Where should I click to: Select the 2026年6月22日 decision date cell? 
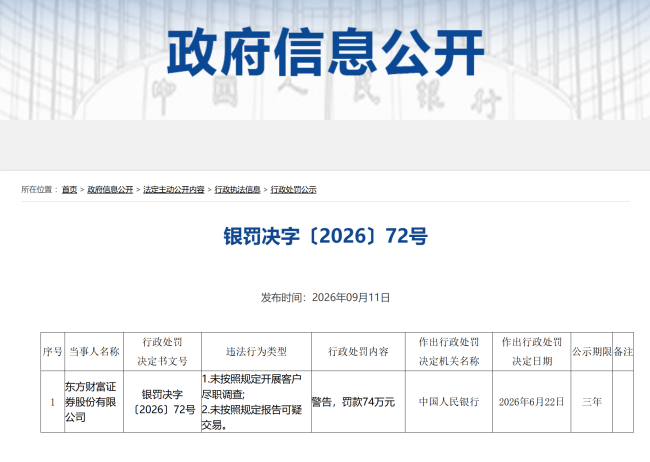tap(531, 402)
